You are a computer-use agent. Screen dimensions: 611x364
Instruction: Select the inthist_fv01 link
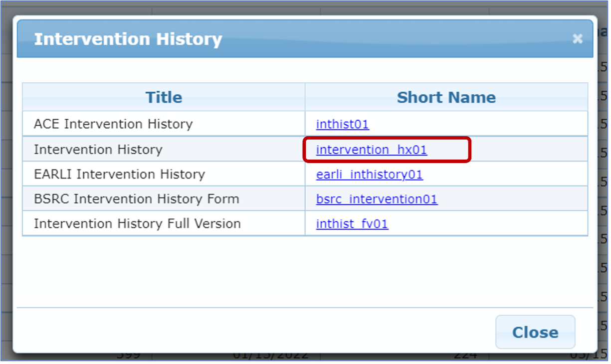tap(352, 224)
